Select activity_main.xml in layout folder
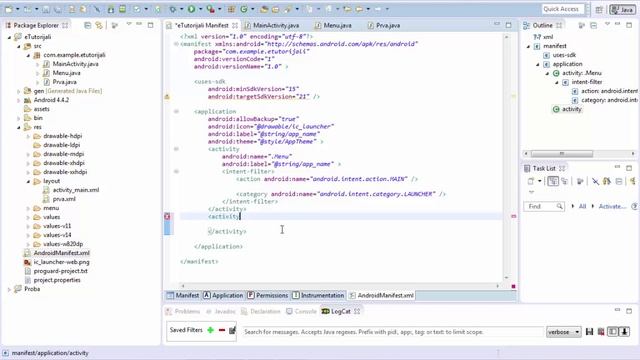Viewport: 640px width, 360px height. [76, 190]
